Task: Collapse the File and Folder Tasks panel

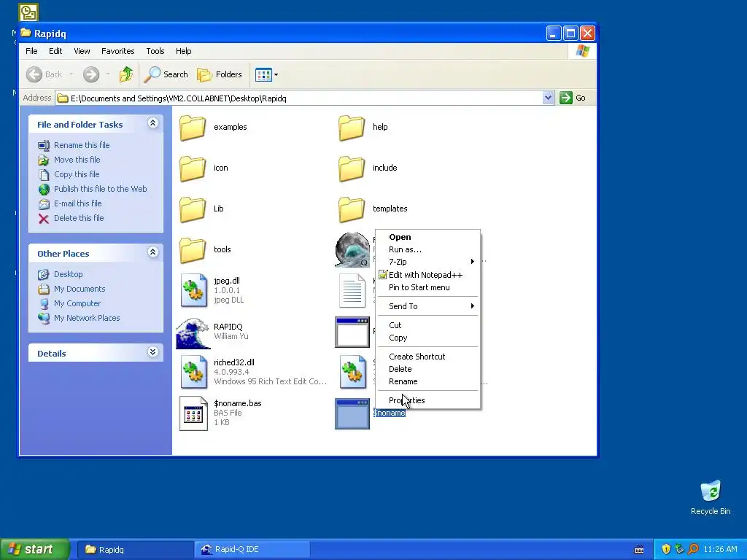Action: 152,123
